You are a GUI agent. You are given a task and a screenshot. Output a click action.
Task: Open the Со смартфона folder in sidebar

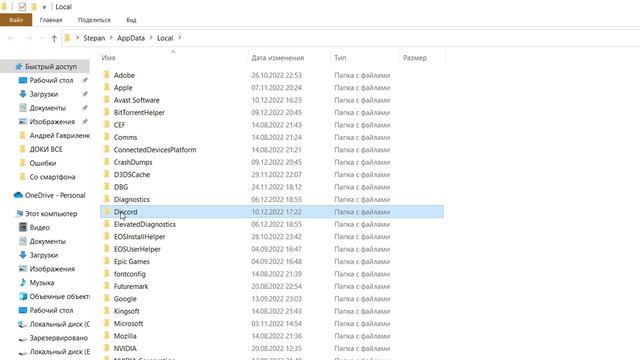(52, 177)
